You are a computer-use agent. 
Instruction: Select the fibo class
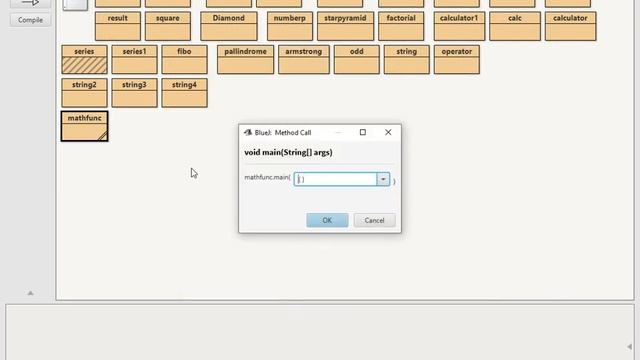184,60
